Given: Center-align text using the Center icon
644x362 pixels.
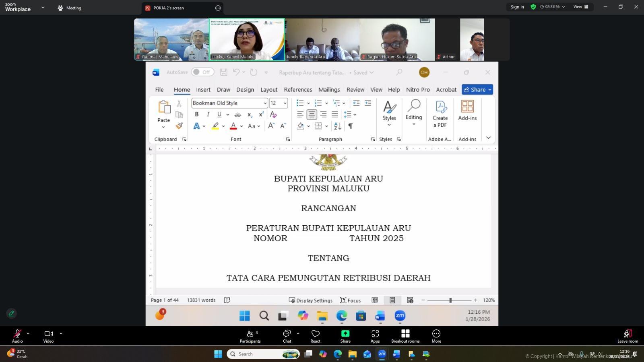Looking at the screenshot, I should point(312,115).
